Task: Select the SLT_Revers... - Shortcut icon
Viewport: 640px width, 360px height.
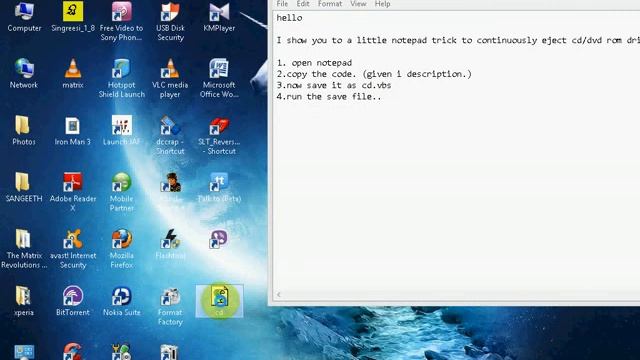Action: click(219, 135)
